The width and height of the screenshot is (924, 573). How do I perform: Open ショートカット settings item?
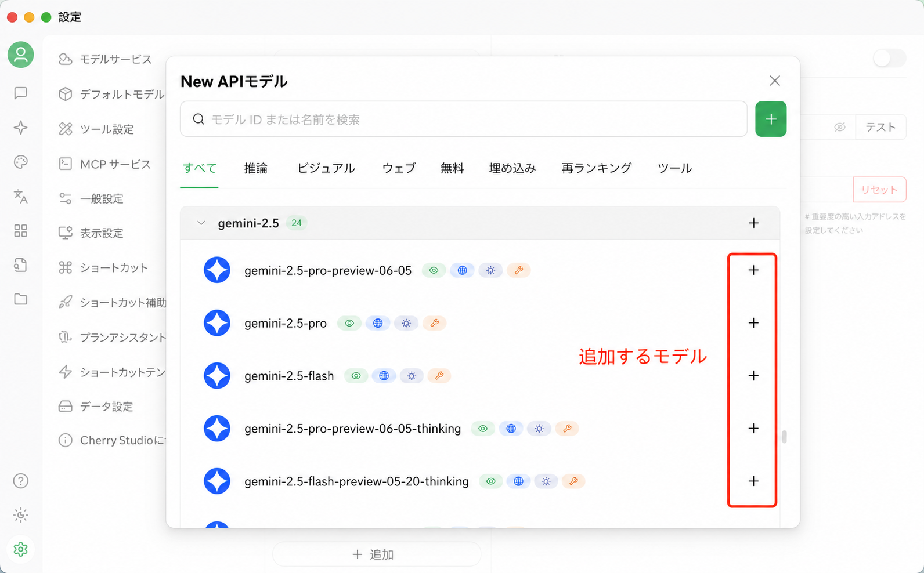pos(103,267)
